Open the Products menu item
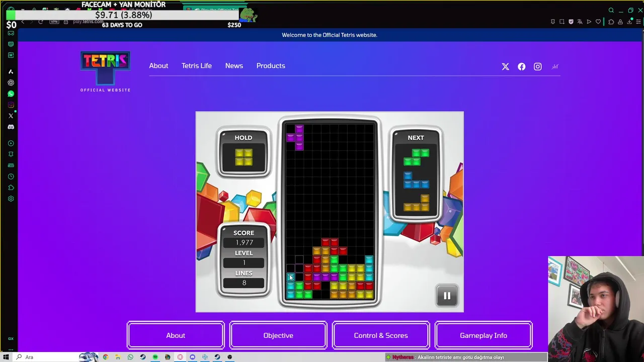 [x=271, y=66]
